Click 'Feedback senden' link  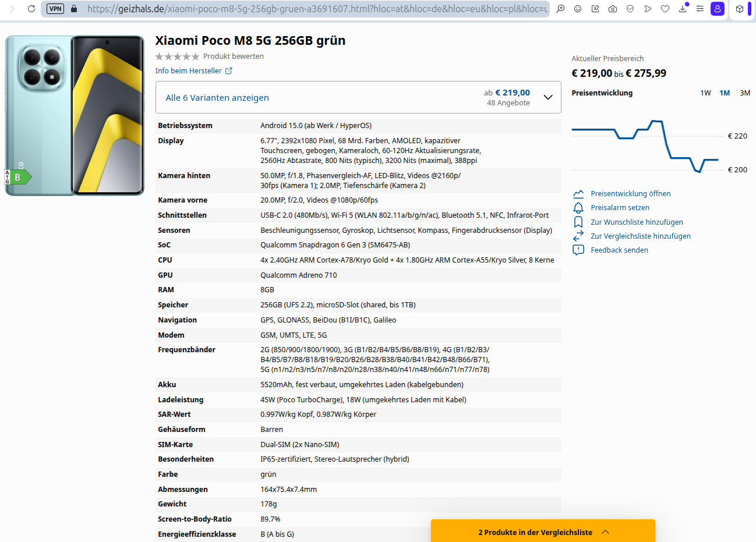[619, 250]
